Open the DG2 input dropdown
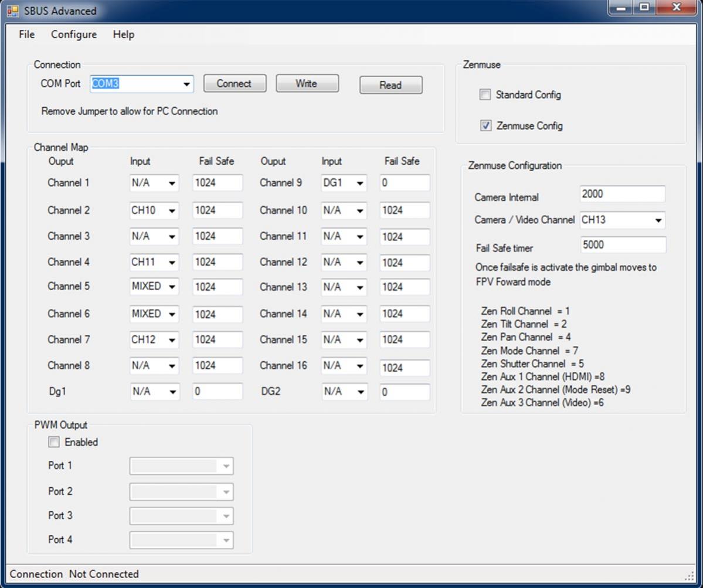This screenshot has height=588, width=703. 359,392
